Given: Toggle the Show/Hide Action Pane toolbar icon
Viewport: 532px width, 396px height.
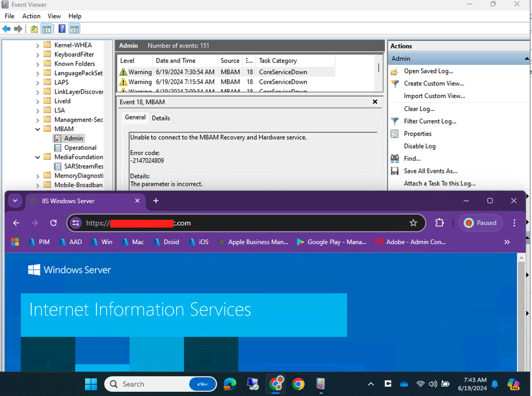Looking at the screenshot, I should coord(74,29).
